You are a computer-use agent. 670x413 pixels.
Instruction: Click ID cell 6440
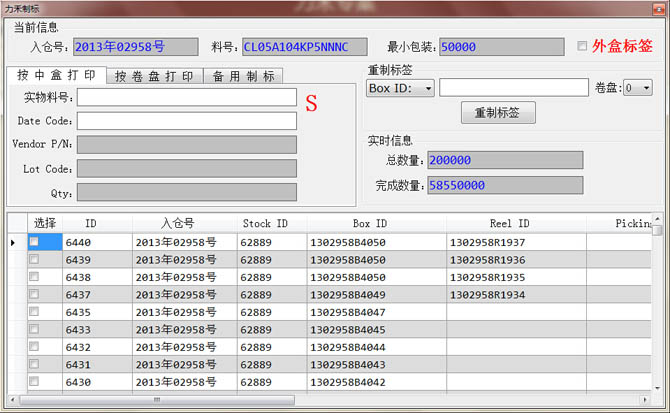pyautogui.click(x=97, y=242)
